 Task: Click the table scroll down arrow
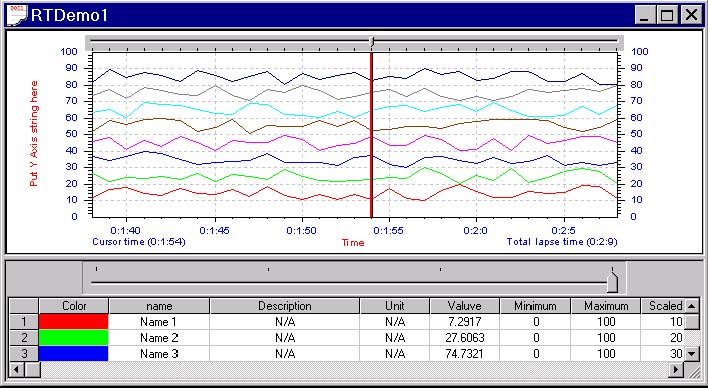(x=692, y=354)
